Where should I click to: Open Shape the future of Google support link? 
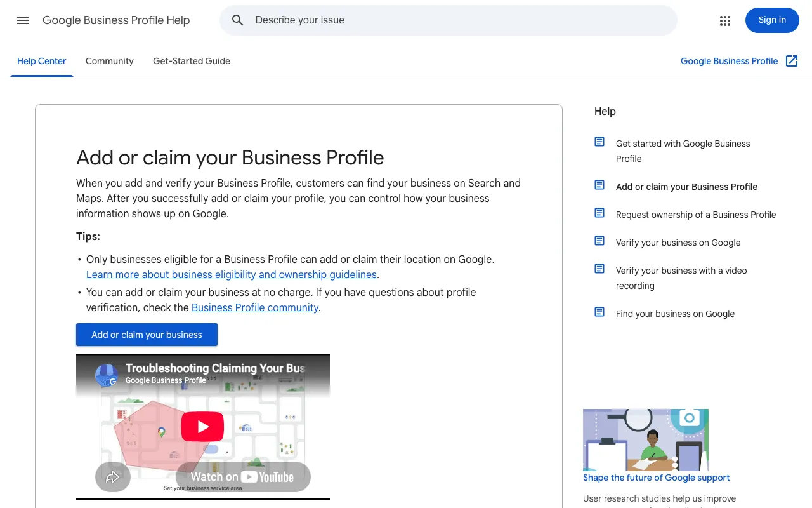pyautogui.click(x=657, y=478)
